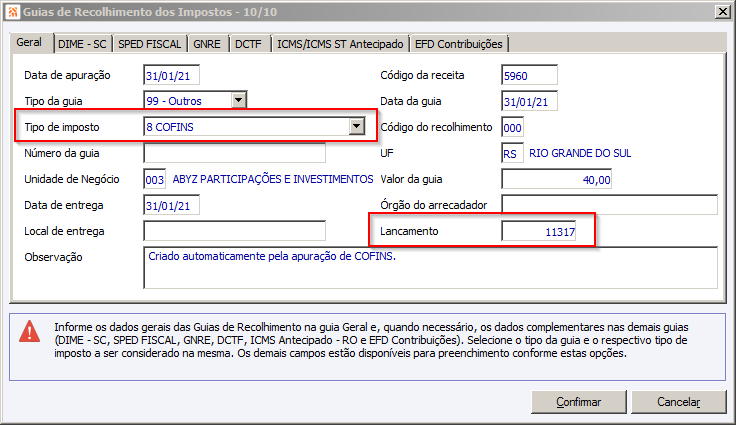736x425 pixels.
Task: Click the Data de apuração label
Action: (x=67, y=75)
